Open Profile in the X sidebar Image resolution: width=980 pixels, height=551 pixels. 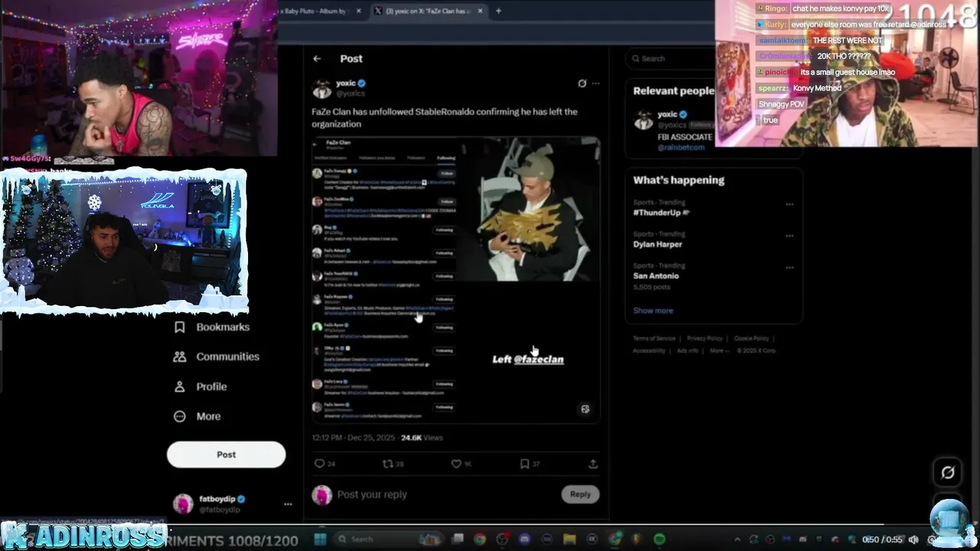coord(201,386)
